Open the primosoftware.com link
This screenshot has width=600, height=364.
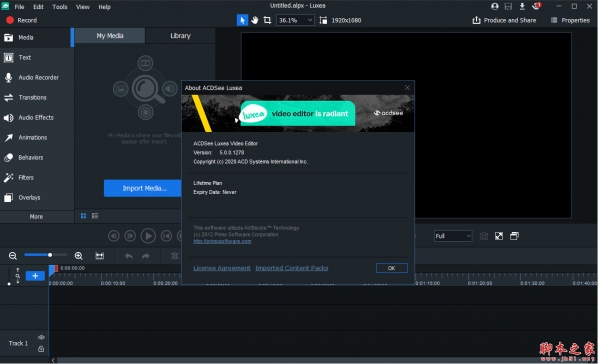222,241
